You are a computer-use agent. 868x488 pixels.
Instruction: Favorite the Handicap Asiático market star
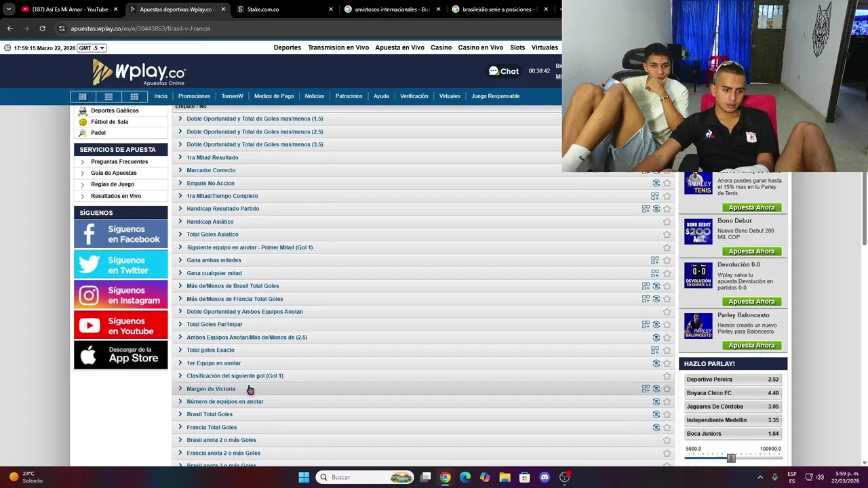click(x=667, y=222)
